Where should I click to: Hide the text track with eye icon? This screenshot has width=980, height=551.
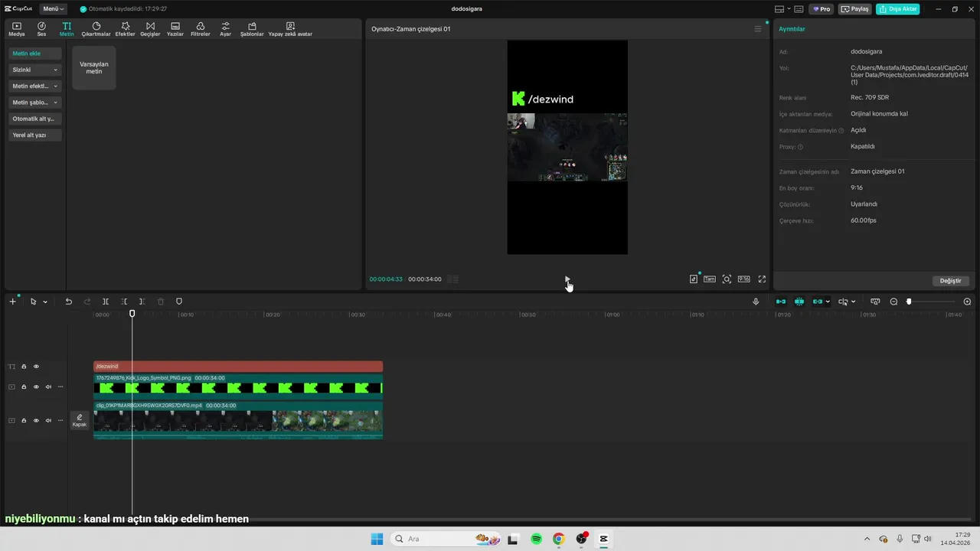point(36,367)
